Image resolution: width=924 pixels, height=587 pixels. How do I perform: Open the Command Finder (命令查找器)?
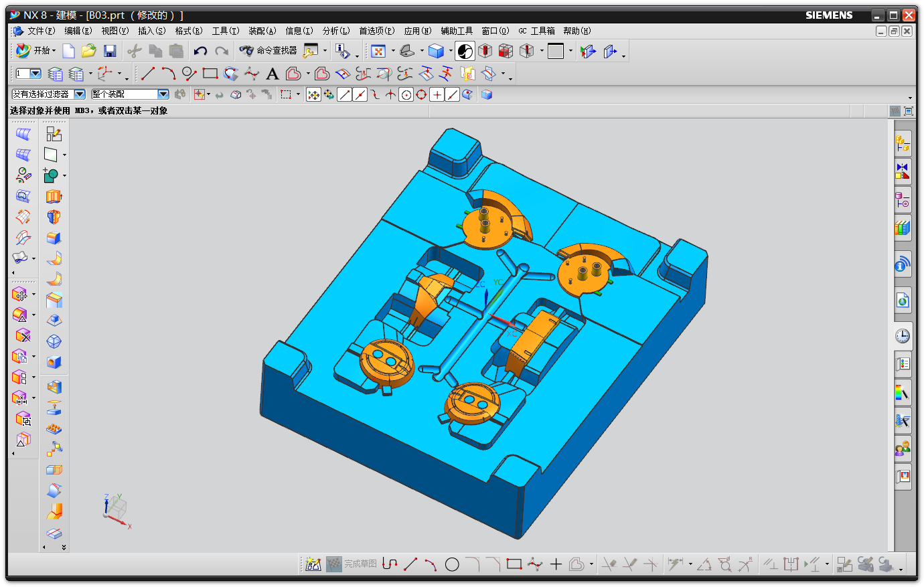pyautogui.click(x=268, y=51)
